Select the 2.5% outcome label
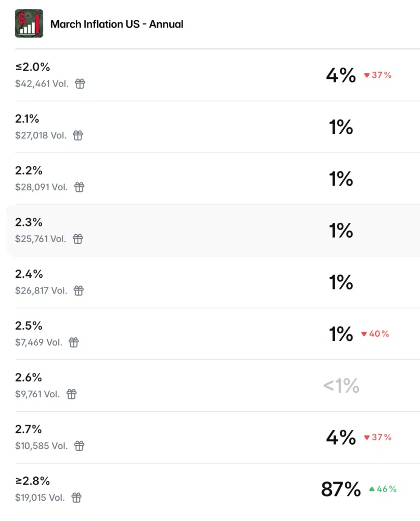420x521 pixels. pyautogui.click(x=29, y=326)
